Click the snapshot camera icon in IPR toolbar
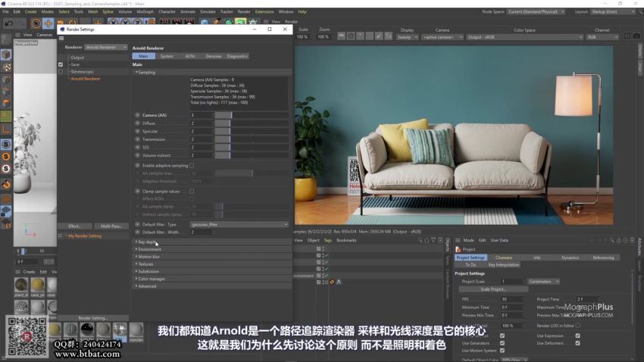This screenshot has width=644, height=362. coord(636,36)
